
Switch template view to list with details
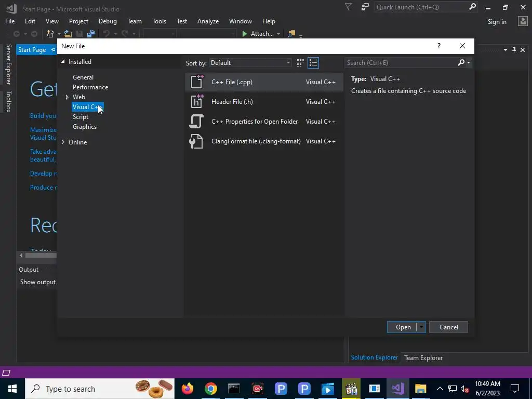click(x=313, y=63)
